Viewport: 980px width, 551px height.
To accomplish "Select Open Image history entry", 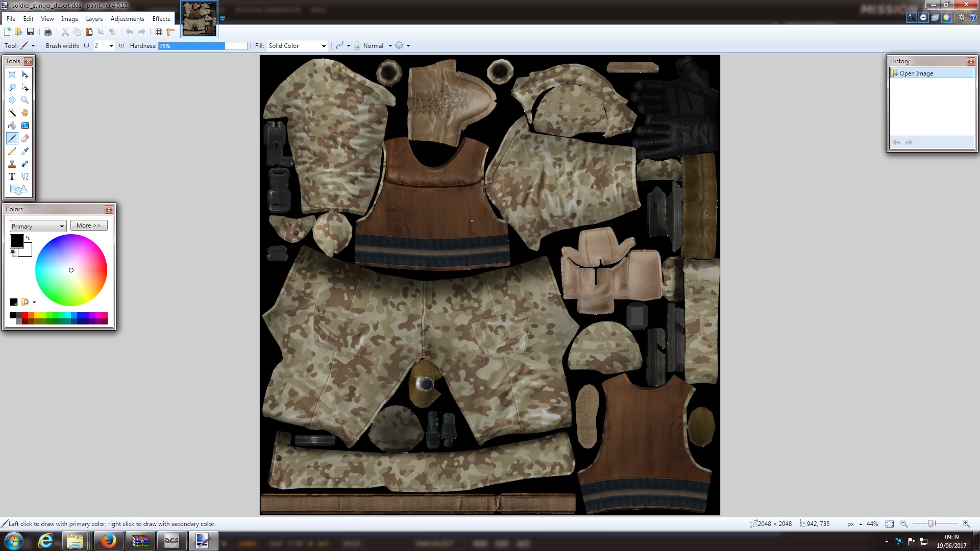I will (x=932, y=73).
